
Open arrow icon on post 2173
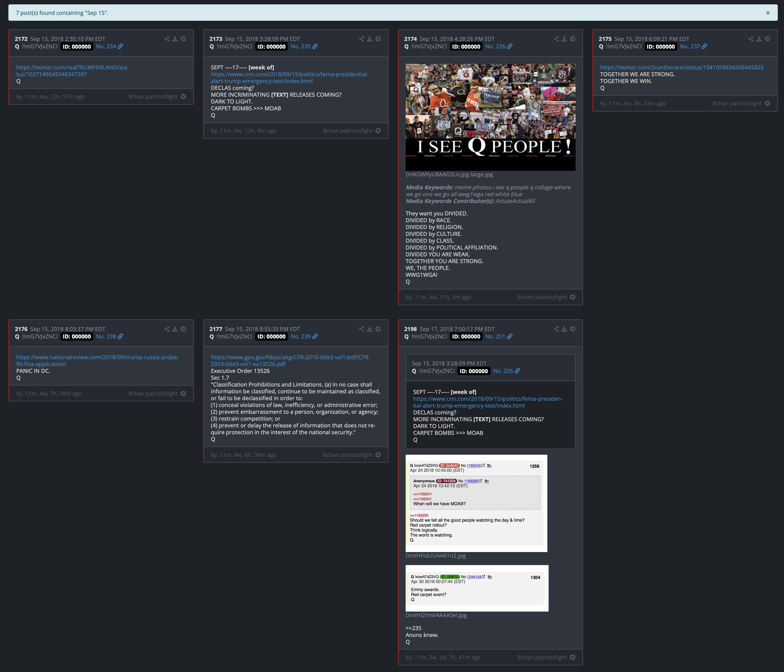coord(378,39)
